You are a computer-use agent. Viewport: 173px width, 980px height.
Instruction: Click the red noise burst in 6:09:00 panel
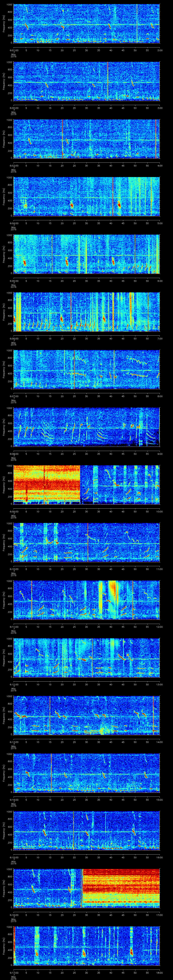47,485
